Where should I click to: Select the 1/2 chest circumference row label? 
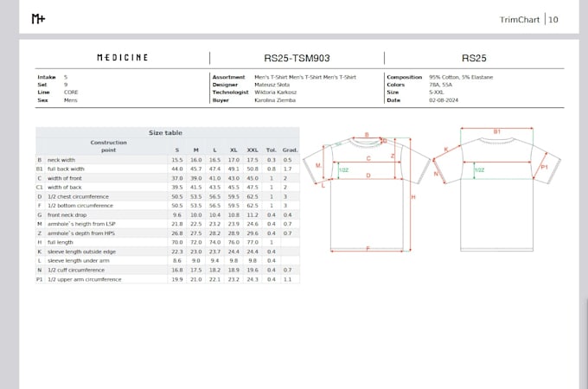click(x=78, y=197)
